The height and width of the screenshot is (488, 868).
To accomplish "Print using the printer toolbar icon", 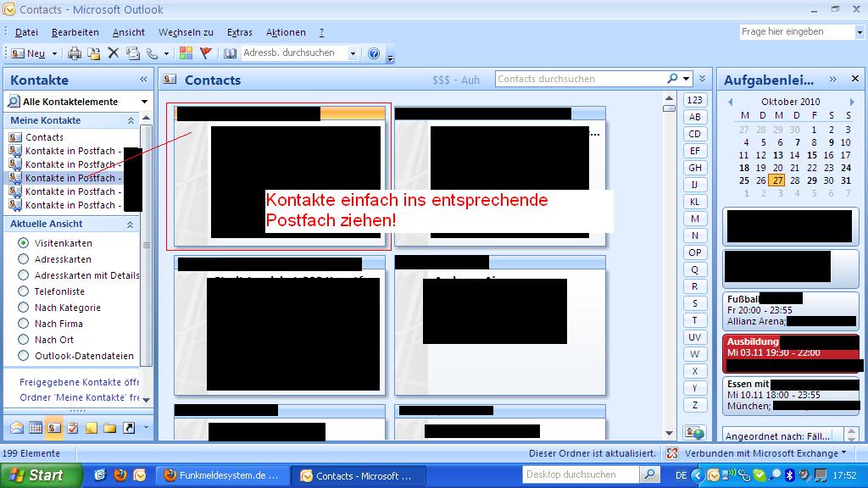I will [75, 53].
